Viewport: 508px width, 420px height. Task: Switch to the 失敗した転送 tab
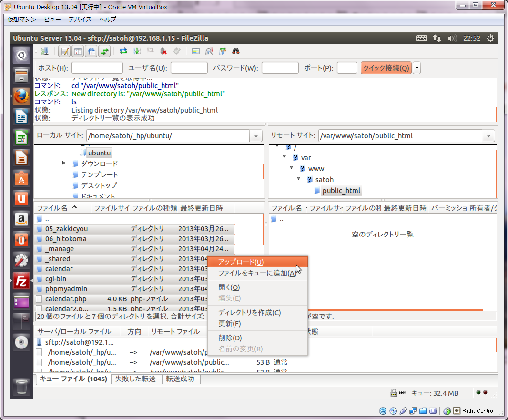pos(135,379)
